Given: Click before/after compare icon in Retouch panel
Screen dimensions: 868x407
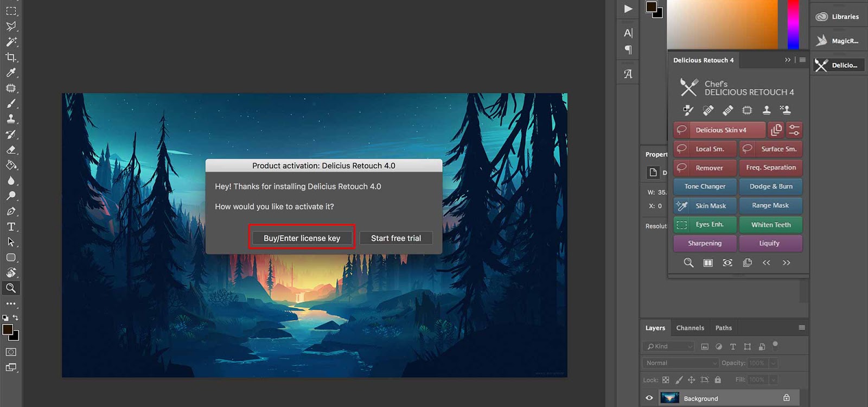Looking at the screenshot, I should [708, 263].
